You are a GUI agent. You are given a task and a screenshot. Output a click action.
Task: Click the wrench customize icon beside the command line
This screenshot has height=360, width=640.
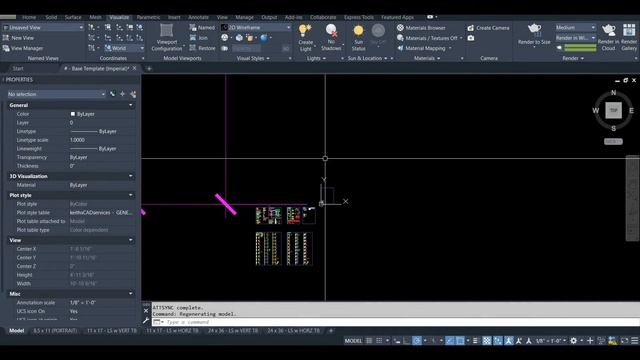146,321
